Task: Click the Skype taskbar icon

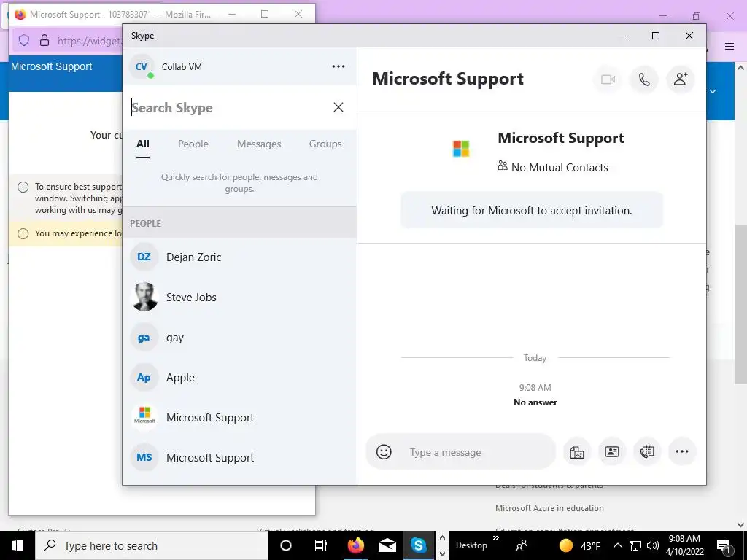Action: [419, 545]
